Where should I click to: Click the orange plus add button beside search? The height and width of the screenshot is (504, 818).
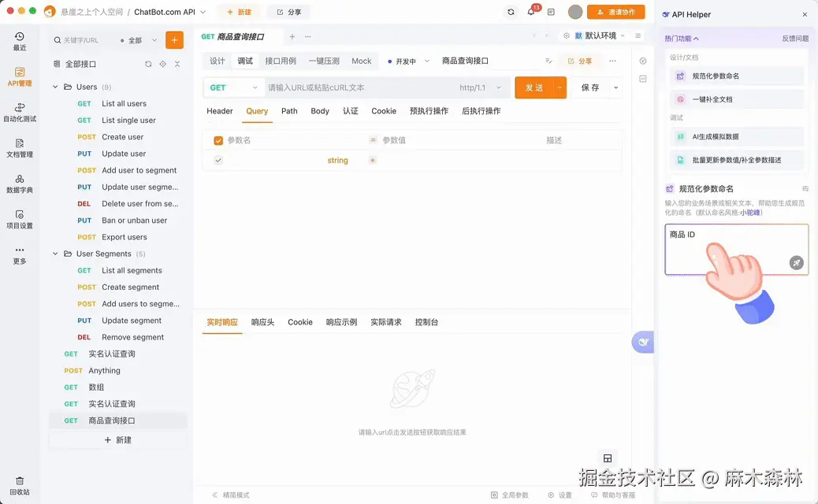pyautogui.click(x=174, y=40)
